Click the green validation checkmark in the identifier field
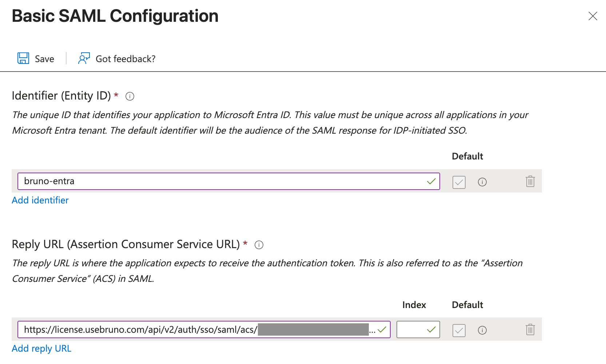Image resolution: width=606 pixels, height=364 pixels. [431, 181]
